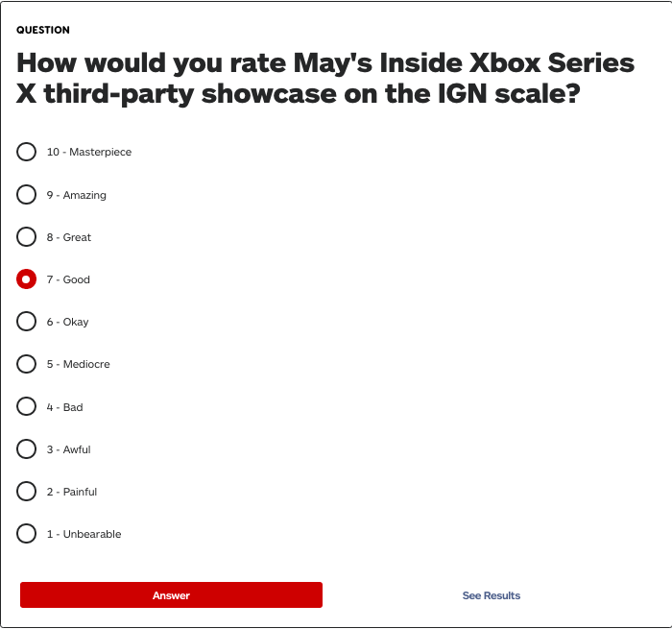Click the 'Amazing' label text
Image resolution: width=672 pixels, height=629 pixels.
point(84,195)
